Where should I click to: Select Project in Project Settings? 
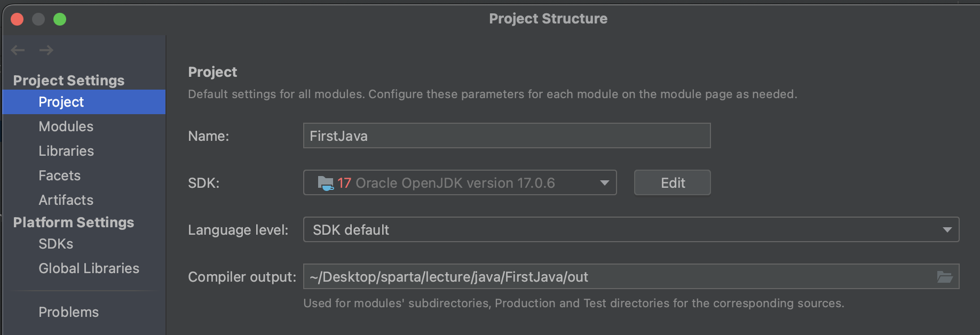click(61, 102)
